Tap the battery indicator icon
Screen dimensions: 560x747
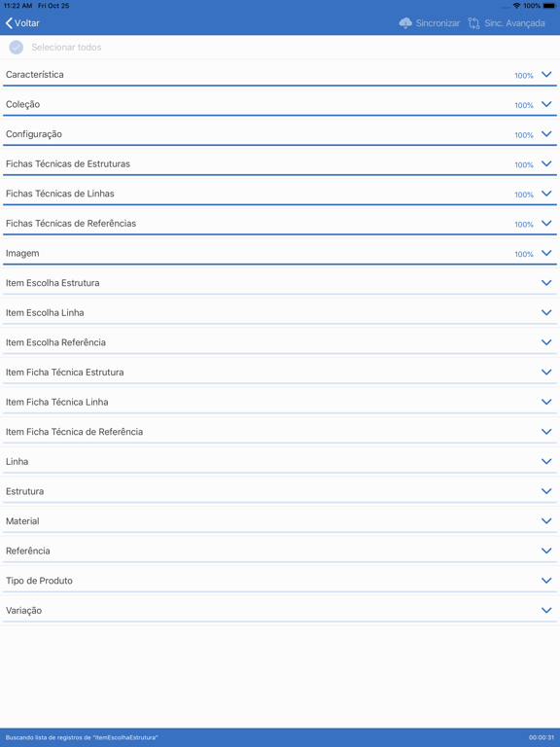coord(549,6)
